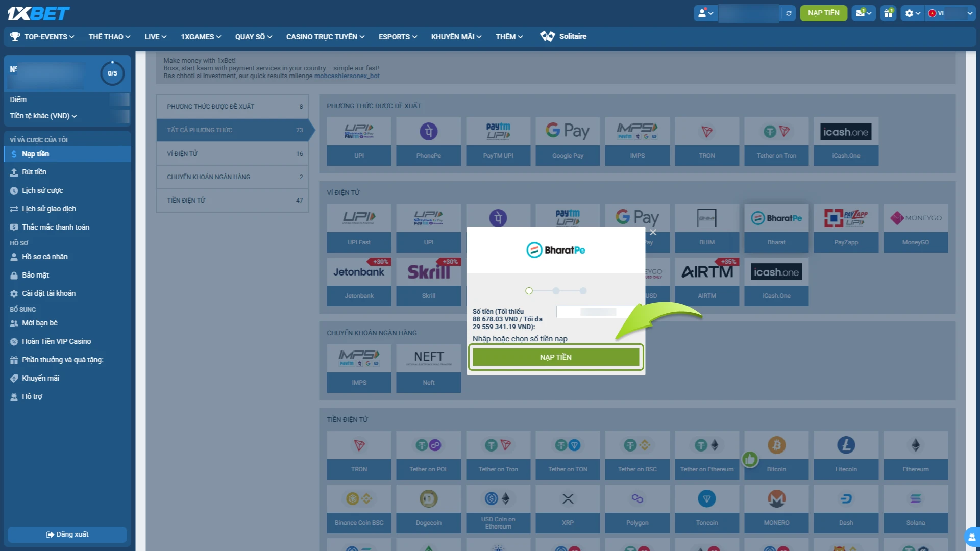Click the mobcashiersonex_bot link
This screenshot has width=980, height=551.
pos(347,76)
